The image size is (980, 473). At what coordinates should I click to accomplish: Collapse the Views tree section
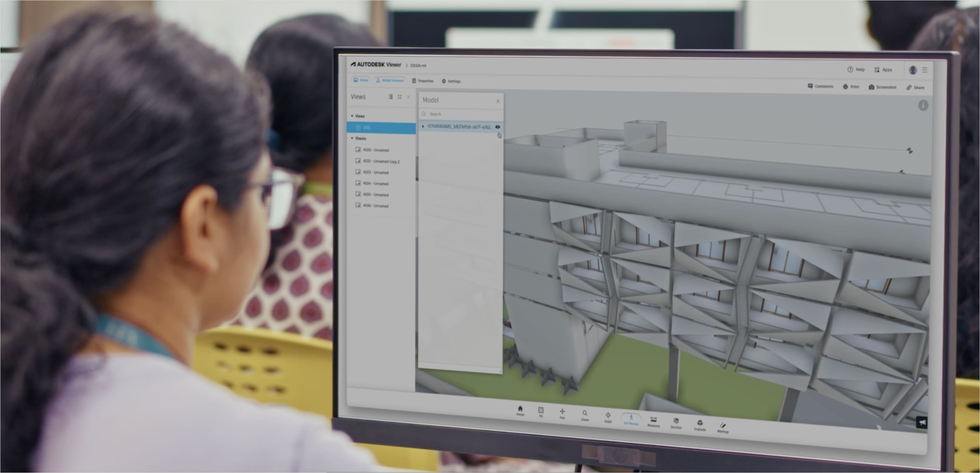pos(352,116)
